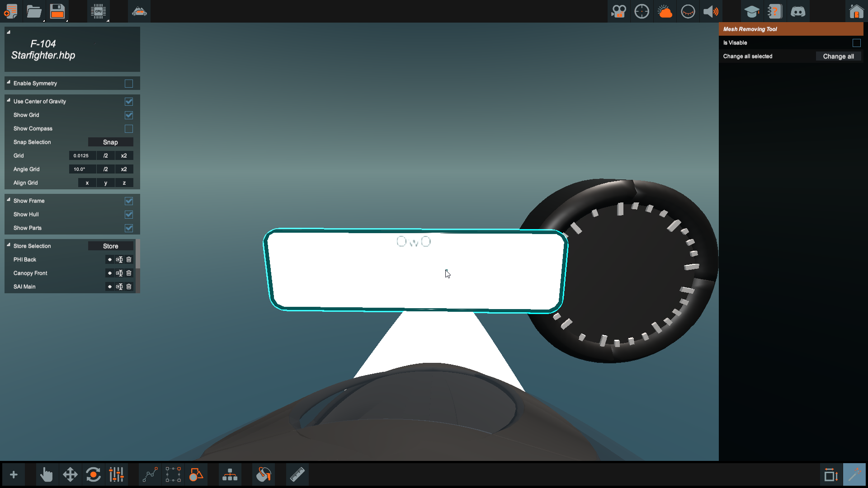Click the camera view icon

(618, 11)
